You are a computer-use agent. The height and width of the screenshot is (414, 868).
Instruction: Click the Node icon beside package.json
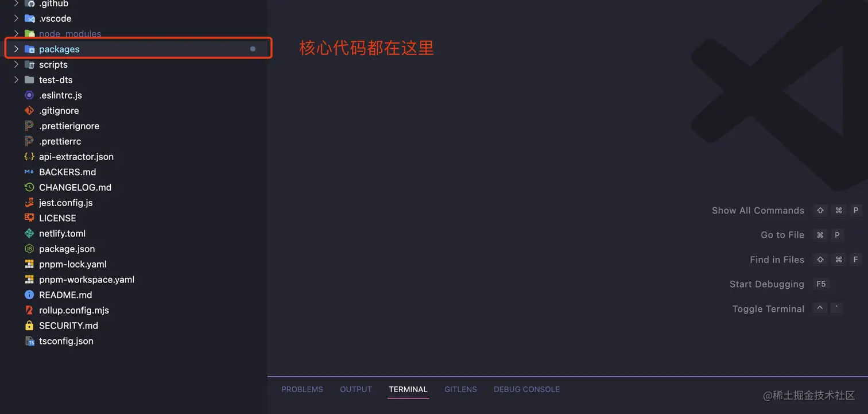pyautogui.click(x=29, y=249)
